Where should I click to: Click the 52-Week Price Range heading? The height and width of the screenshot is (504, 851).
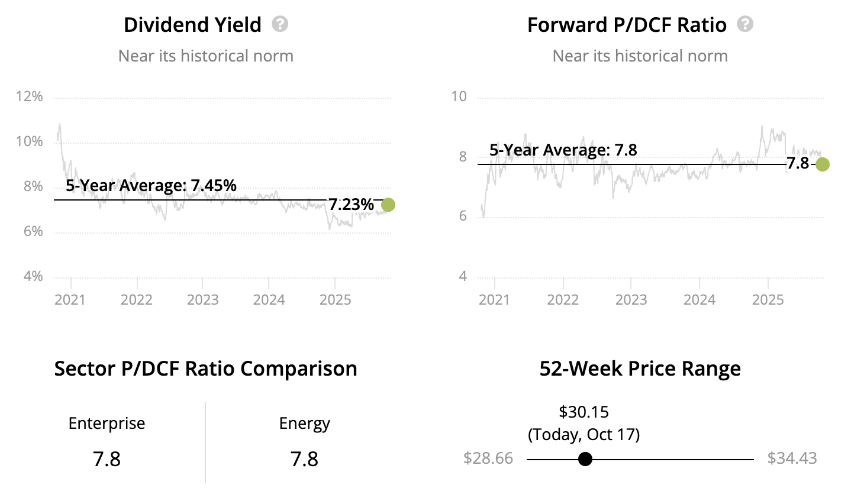tap(640, 369)
